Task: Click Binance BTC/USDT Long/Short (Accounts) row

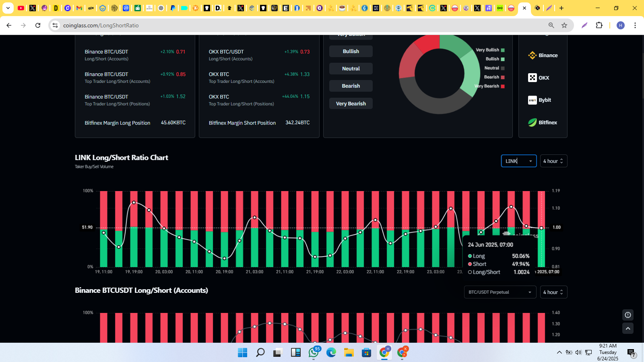Action: 135,55
